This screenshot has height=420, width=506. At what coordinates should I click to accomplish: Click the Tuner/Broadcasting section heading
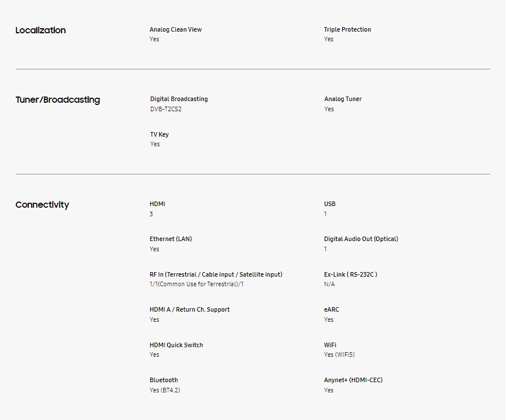point(58,100)
